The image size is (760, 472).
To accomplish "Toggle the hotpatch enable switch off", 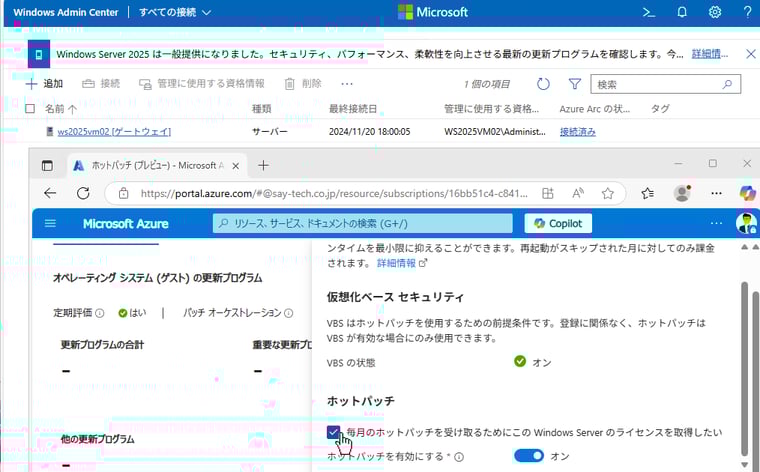I will point(529,456).
